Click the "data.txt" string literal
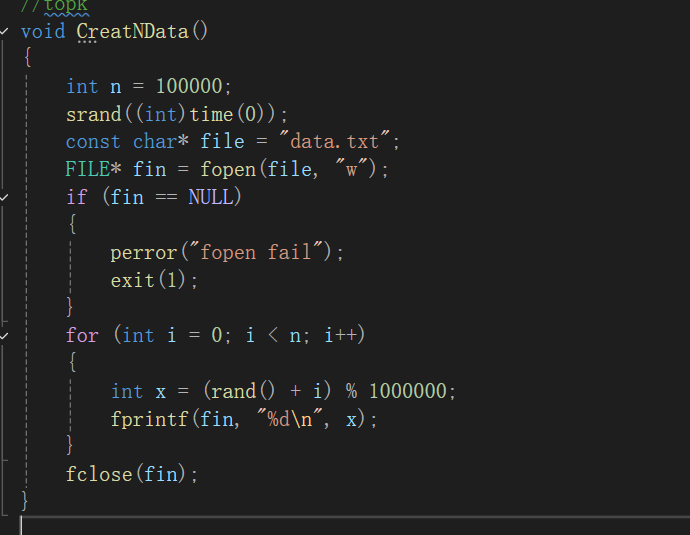Screen dimensions: 690x535 tap(335, 142)
